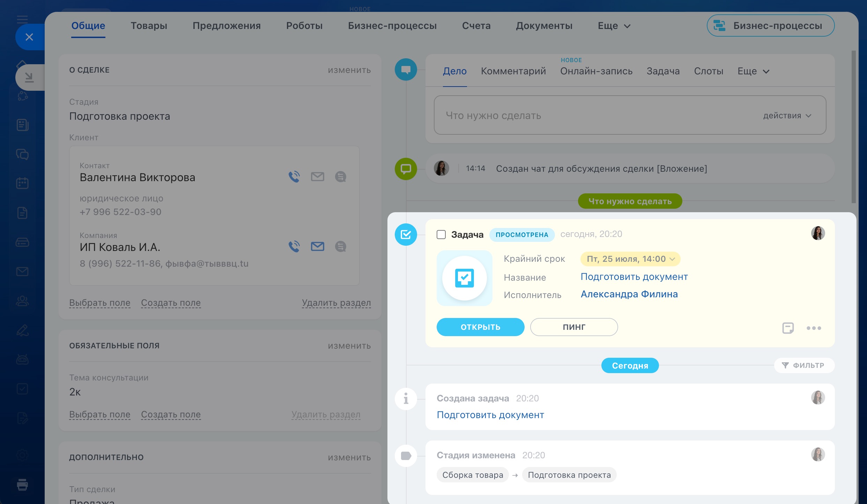Select the Слоты activity tab
The height and width of the screenshot is (504, 867).
coord(709,71)
